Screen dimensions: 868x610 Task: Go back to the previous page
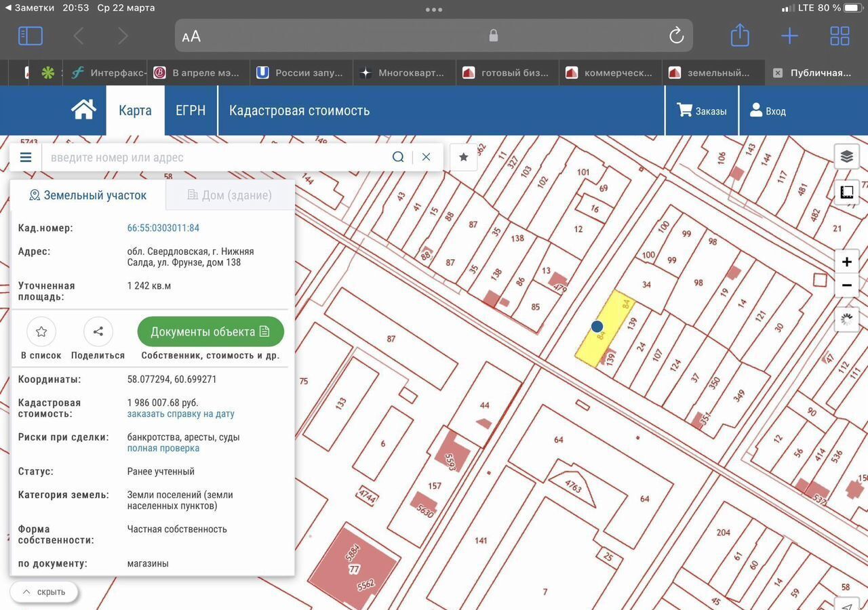tap(79, 36)
